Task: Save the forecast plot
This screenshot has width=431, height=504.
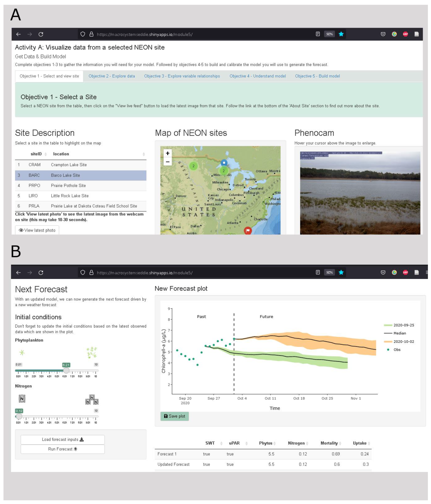Action: pyautogui.click(x=175, y=416)
